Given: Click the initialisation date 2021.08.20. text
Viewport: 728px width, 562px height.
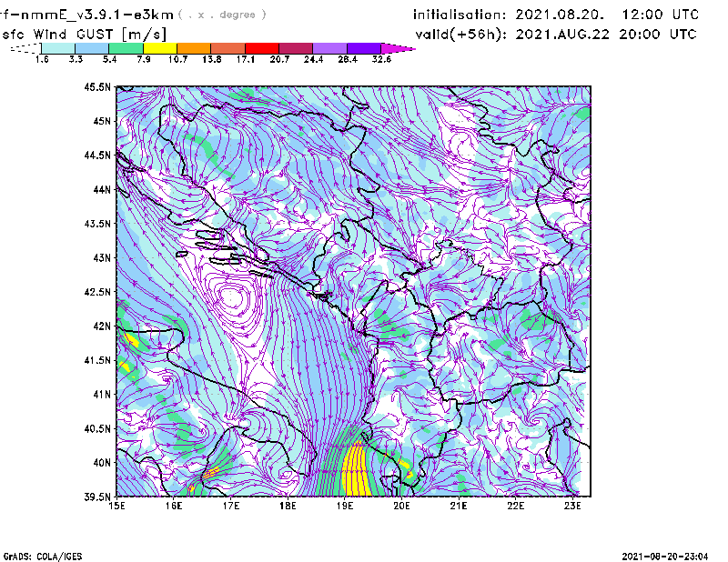Looking at the screenshot, I should pyautogui.click(x=560, y=15).
